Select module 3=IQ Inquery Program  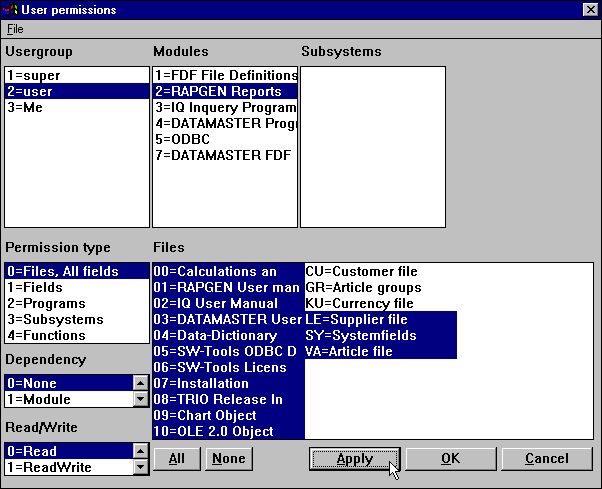(x=225, y=107)
